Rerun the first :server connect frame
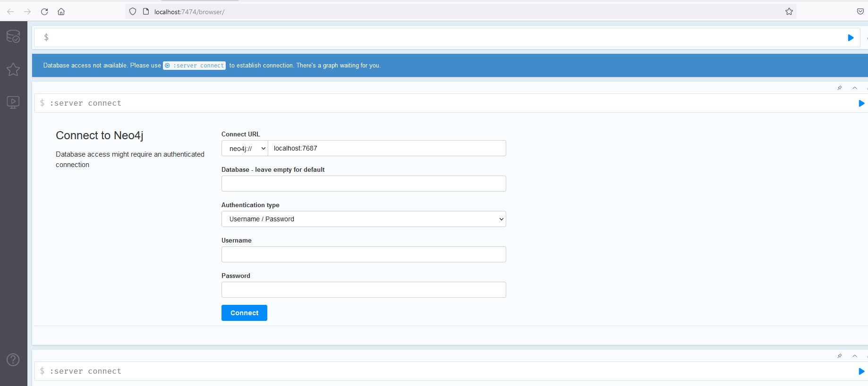868x386 pixels. click(x=861, y=103)
